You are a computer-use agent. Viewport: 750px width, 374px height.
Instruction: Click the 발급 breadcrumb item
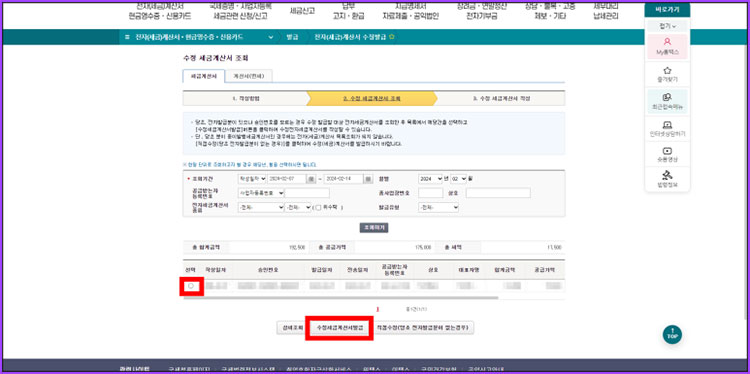coord(292,37)
